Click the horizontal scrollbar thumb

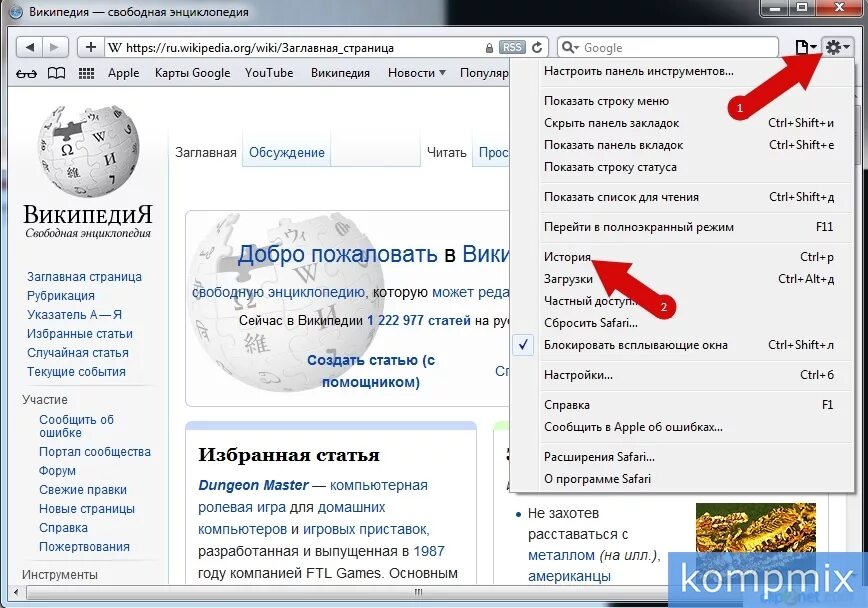418,592
